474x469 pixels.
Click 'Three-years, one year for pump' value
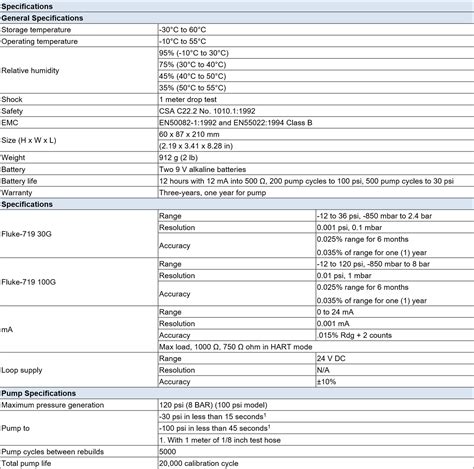[212, 193]
